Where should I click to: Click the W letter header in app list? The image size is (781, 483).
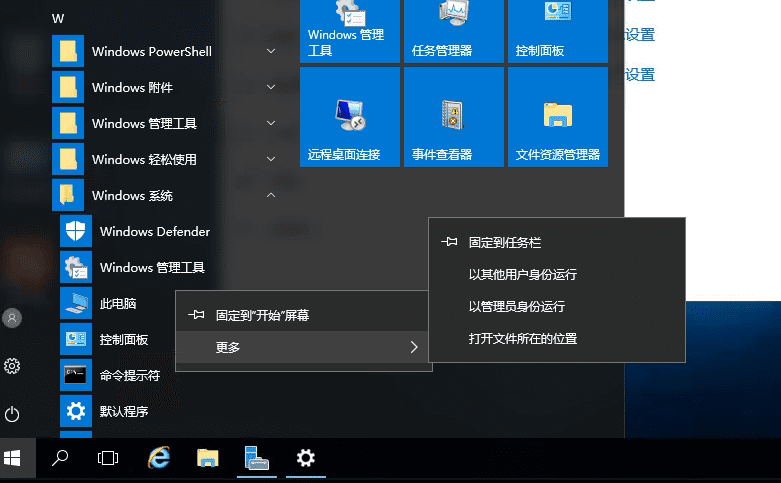click(x=58, y=19)
